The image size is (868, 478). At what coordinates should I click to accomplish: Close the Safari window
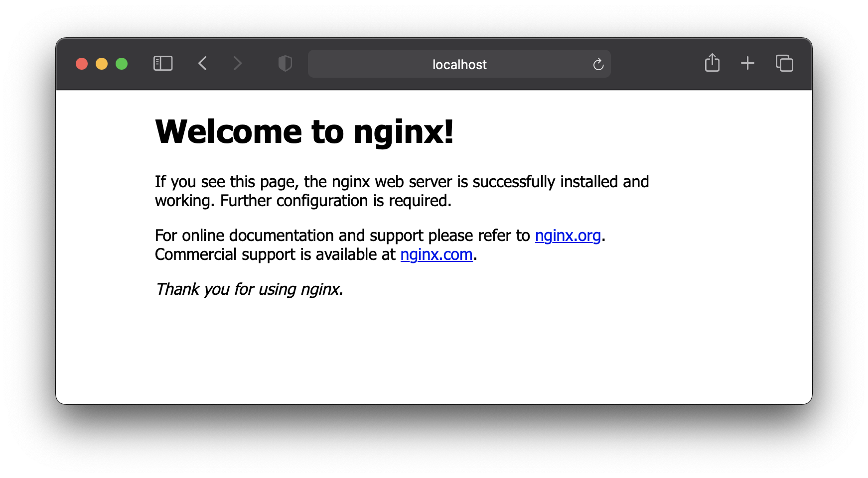point(82,64)
